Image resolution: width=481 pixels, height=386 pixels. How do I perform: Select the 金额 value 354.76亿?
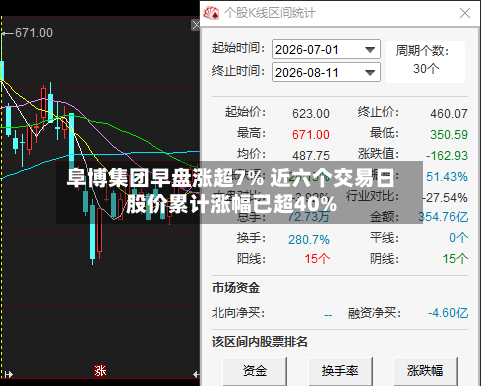443,217
